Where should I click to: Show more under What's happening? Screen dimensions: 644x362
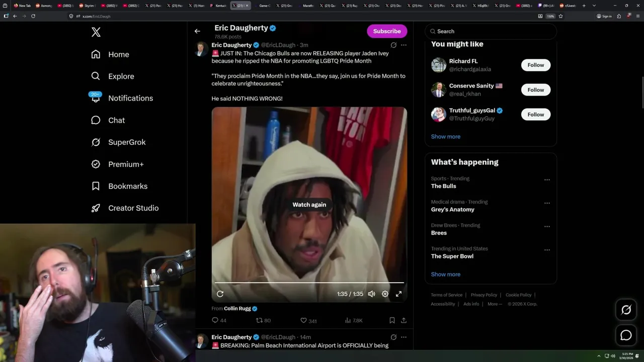pyautogui.click(x=446, y=275)
